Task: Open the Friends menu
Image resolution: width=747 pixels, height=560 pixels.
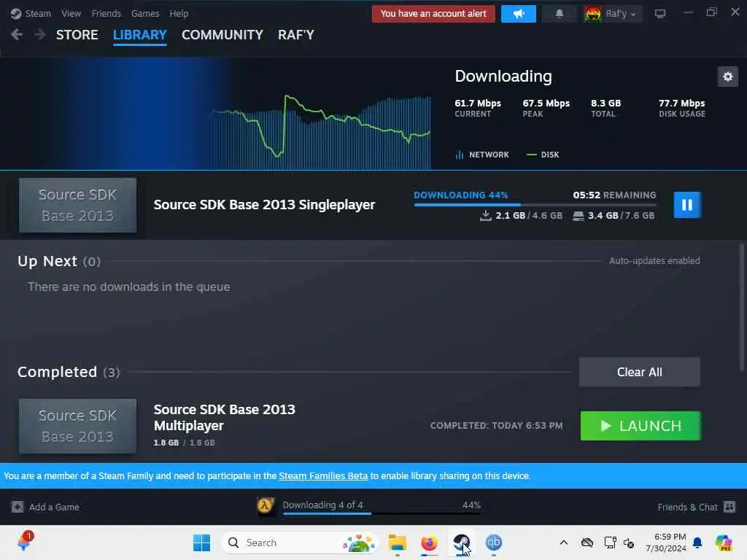Action: pos(106,13)
